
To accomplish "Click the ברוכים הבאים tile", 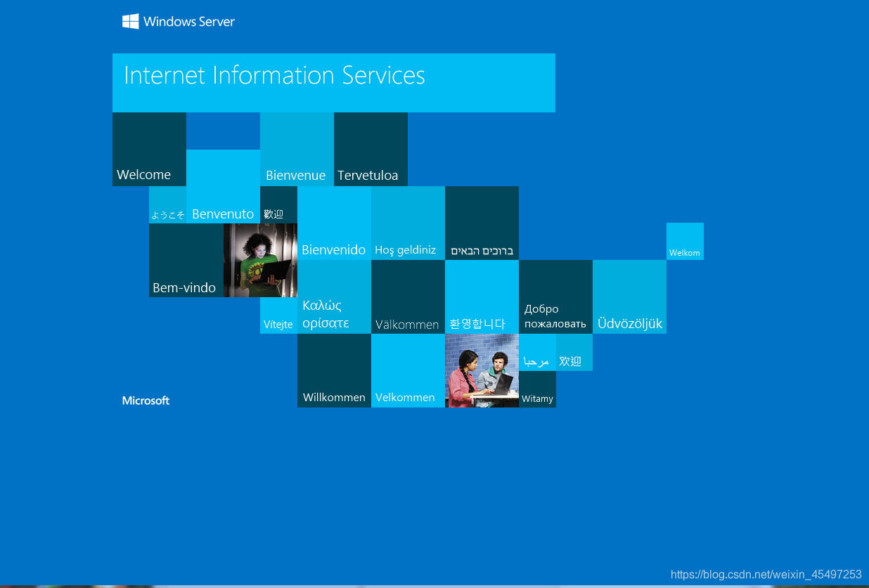I will 482,223.
